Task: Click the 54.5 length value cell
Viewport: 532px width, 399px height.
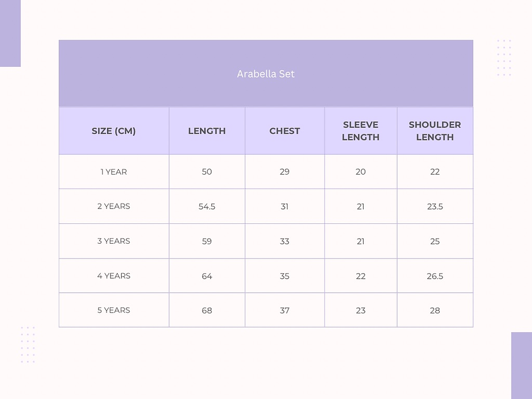Action: pos(207,206)
